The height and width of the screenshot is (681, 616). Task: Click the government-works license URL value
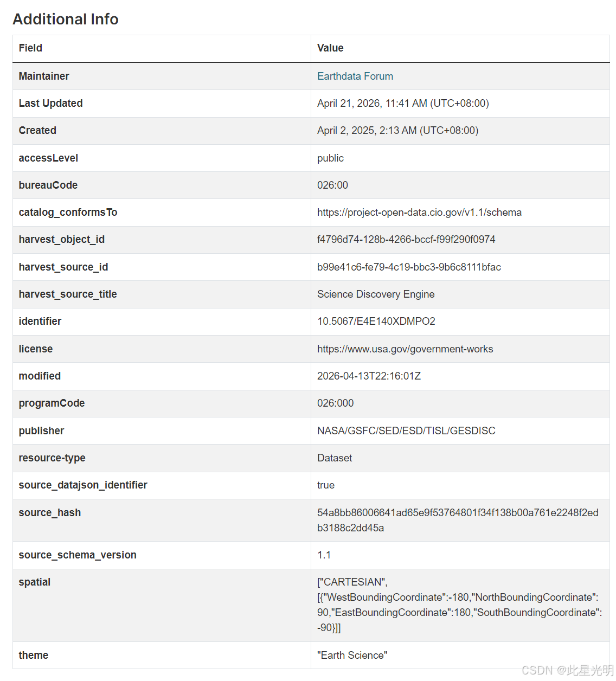click(x=405, y=349)
